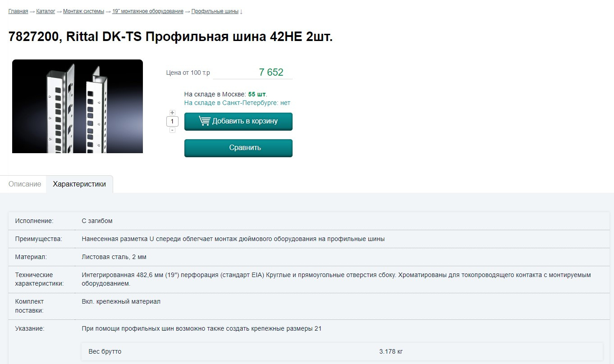614x364 pixels.
Task: Decrease quantity with the minus stepper
Action: (x=172, y=130)
